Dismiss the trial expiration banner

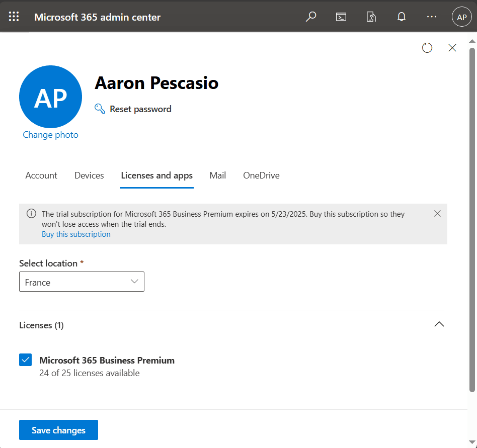pyautogui.click(x=437, y=213)
